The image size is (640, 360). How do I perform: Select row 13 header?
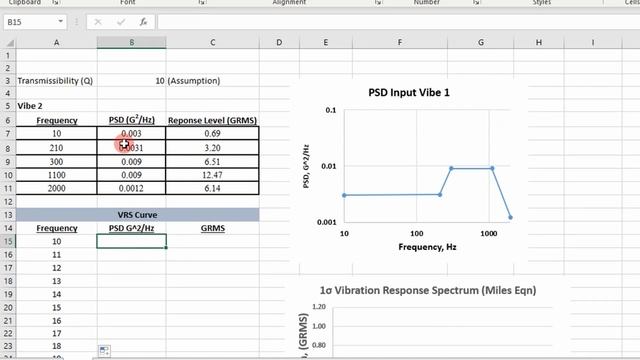click(8, 215)
